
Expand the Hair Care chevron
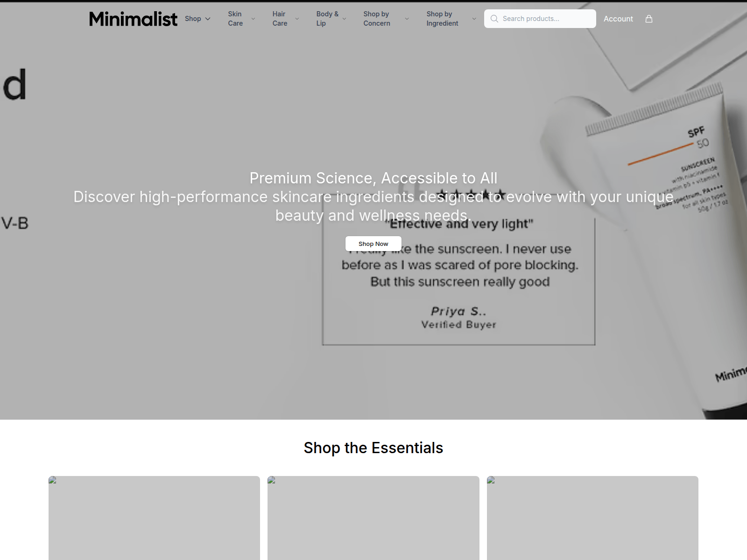[297, 19]
